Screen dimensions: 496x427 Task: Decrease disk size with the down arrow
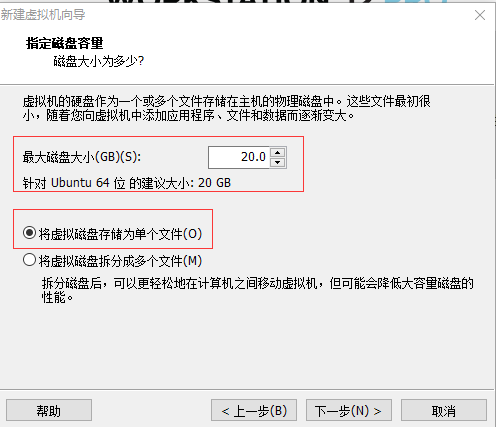[x=278, y=162]
